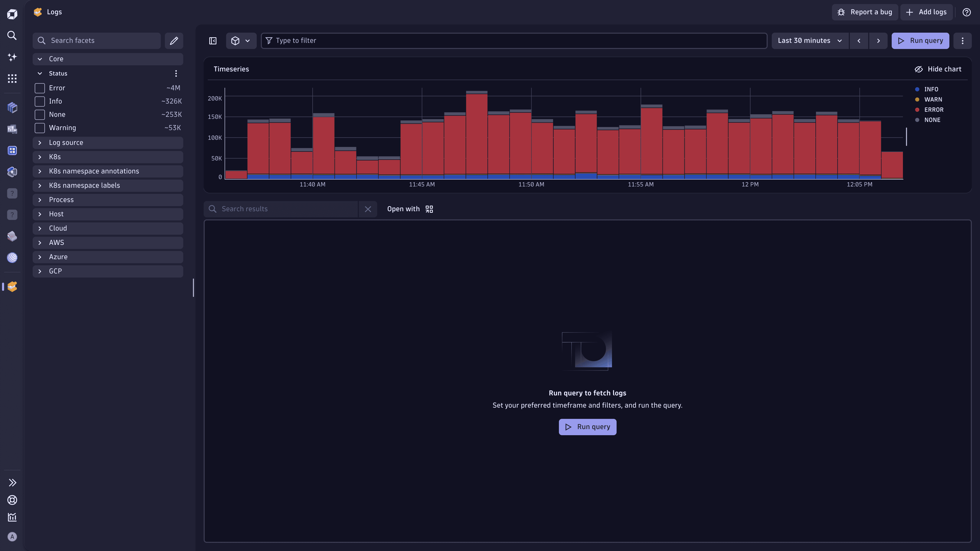
Task: Open global search in the left rail
Action: pyautogui.click(x=12, y=35)
